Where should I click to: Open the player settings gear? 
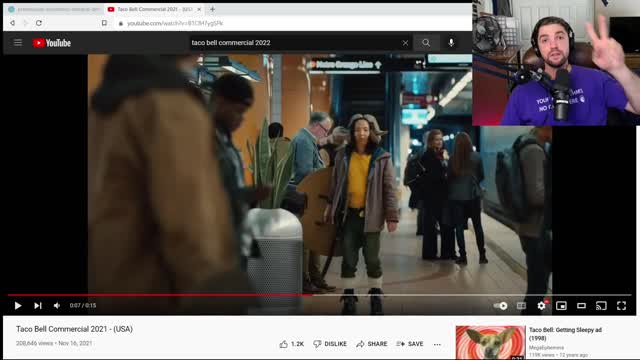pos(541,305)
